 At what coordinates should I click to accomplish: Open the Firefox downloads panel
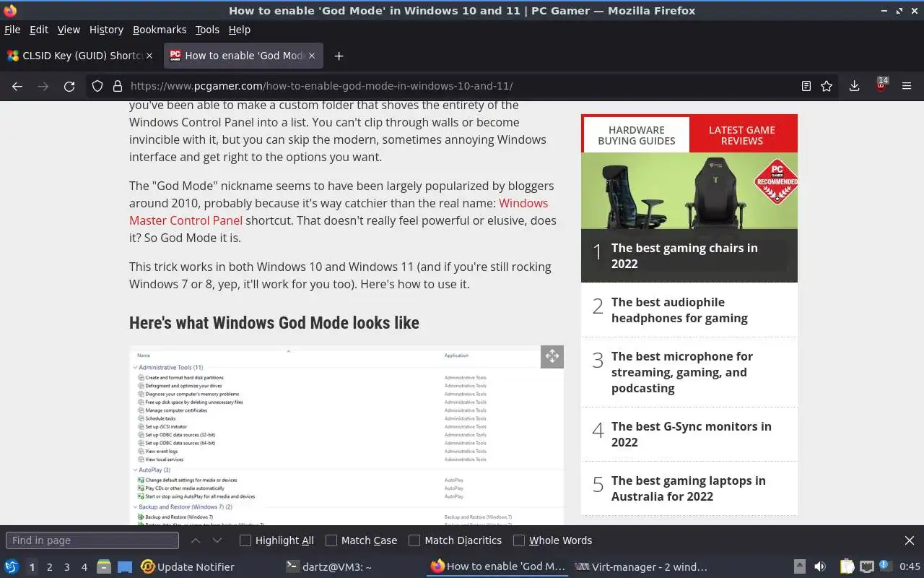coord(854,86)
